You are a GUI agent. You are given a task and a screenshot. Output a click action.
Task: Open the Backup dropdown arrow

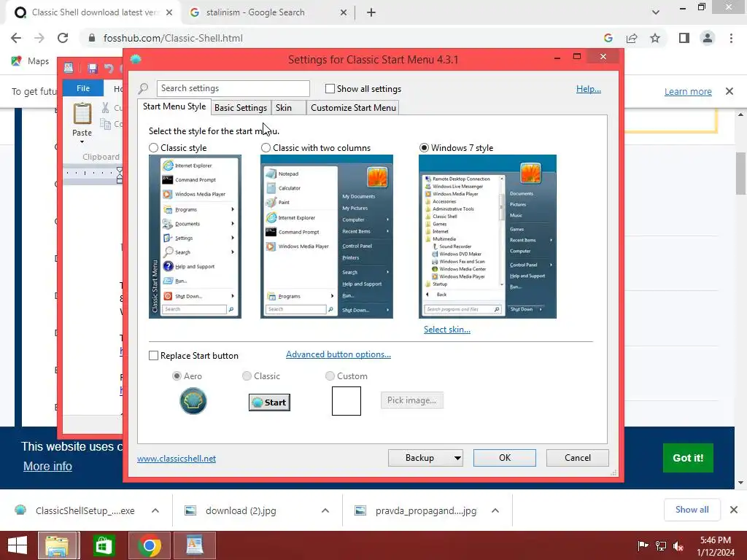[457, 458]
